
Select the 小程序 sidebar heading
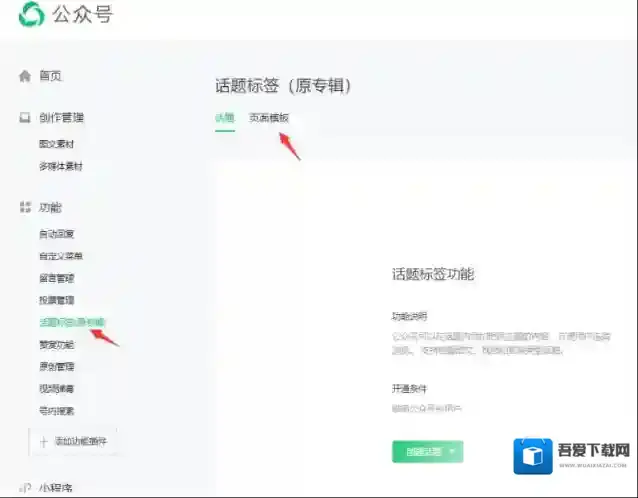click(x=56, y=487)
